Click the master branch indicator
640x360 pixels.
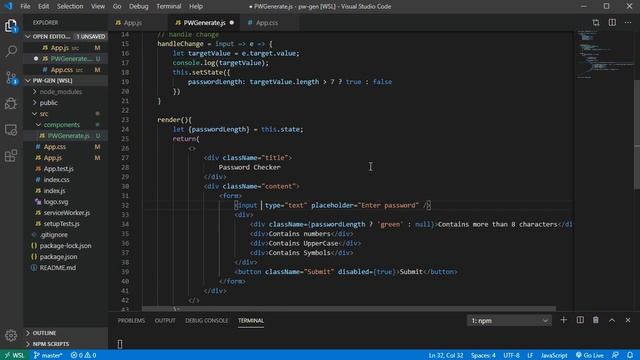point(48,355)
